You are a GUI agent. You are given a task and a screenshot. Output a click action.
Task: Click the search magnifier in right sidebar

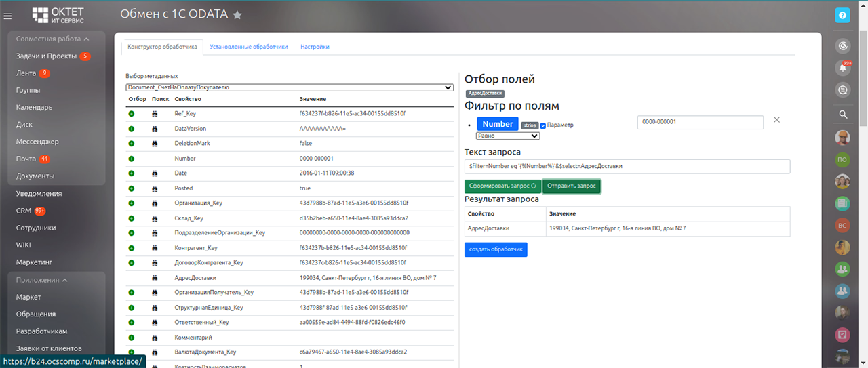click(843, 114)
